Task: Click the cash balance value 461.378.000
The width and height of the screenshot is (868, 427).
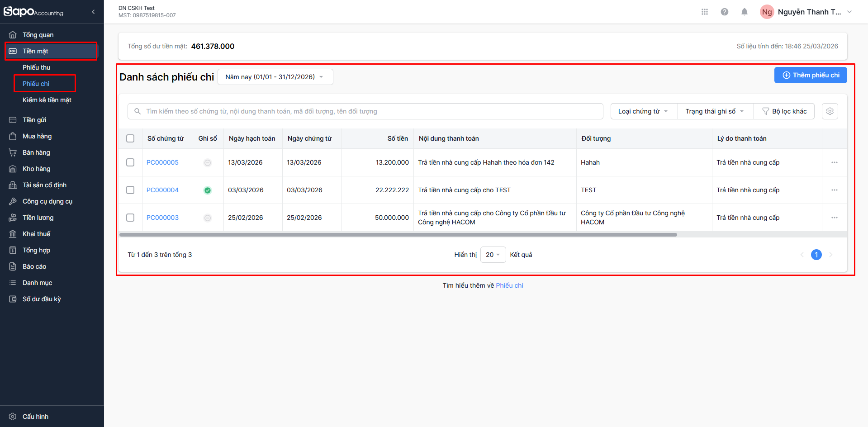Action: (213, 46)
